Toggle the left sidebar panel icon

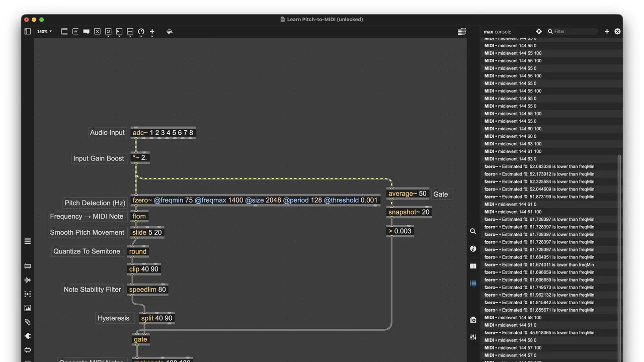tap(28, 31)
